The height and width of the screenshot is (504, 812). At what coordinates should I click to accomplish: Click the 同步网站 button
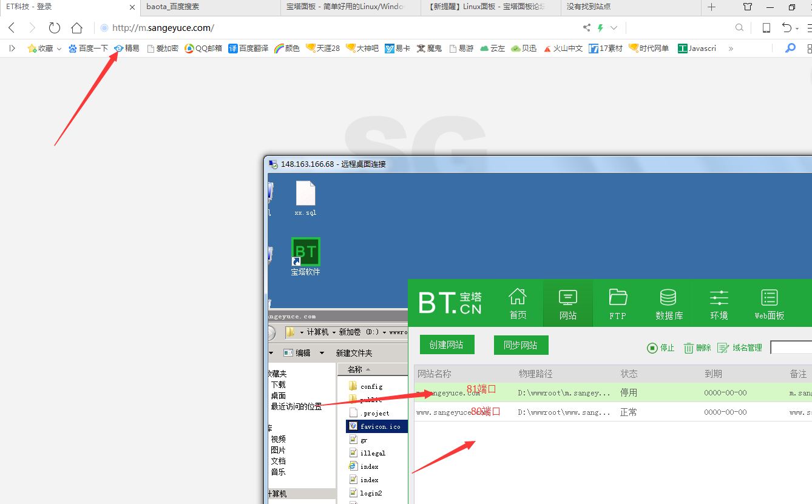(521, 344)
